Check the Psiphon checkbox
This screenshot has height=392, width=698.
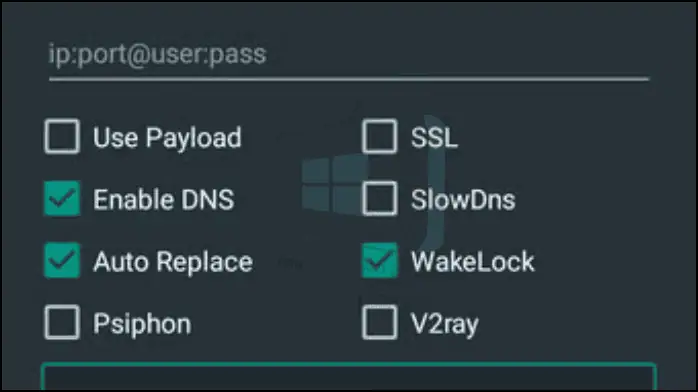coord(62,322)
